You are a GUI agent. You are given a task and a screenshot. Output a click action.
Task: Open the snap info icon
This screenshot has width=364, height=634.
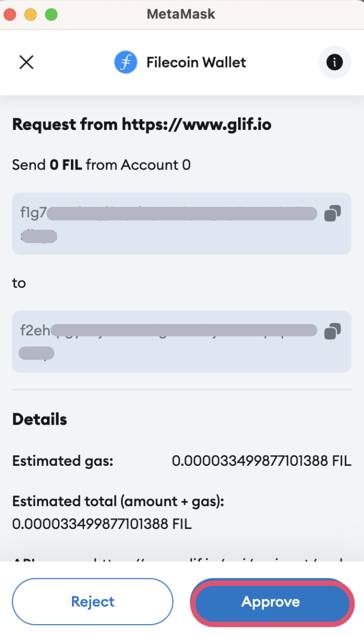pyautogui.click(x=334, y=63)
